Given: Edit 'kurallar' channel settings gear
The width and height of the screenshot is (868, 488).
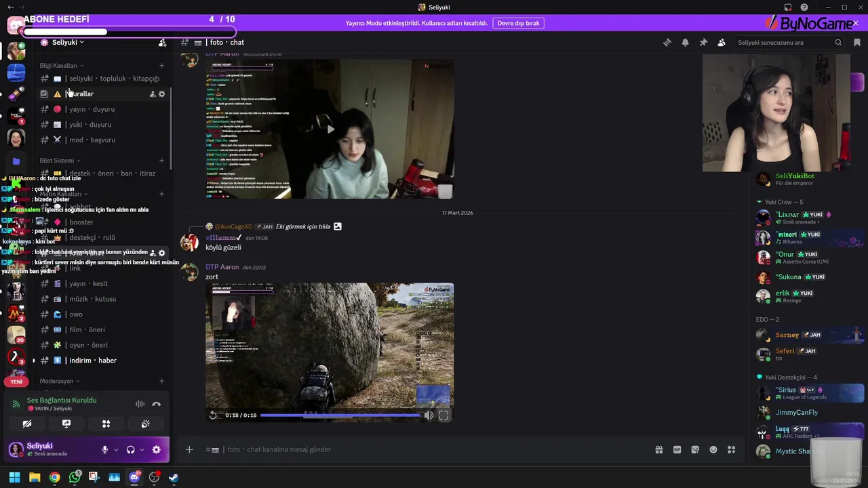Looking at the screenshot, I should click(x=161, y=94).
